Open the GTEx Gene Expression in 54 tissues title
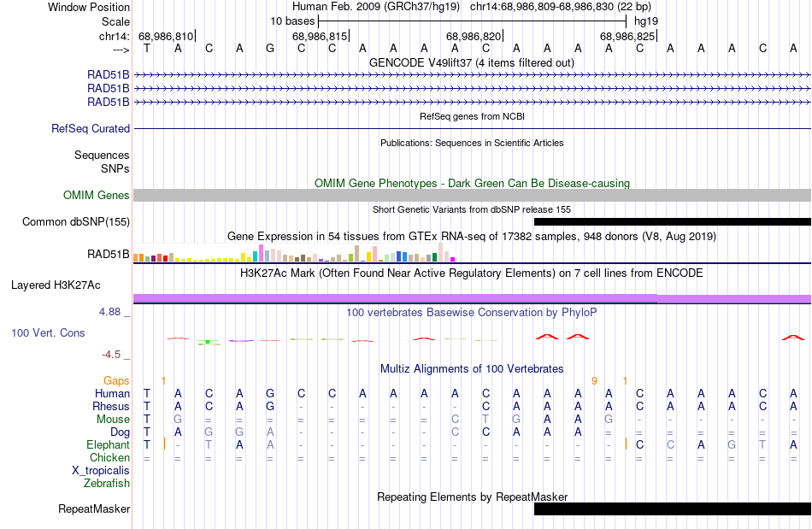 tap(472, 237)
